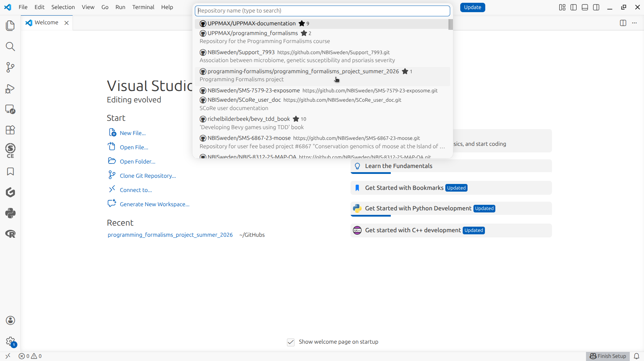Select NBISweden/SMS-7579-23-exposome repository

click(x=322, y=91)
